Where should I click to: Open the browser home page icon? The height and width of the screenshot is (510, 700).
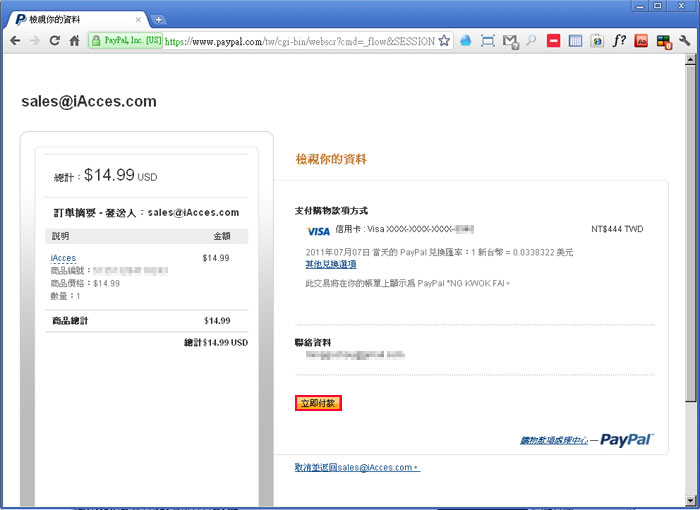point(74,41)
